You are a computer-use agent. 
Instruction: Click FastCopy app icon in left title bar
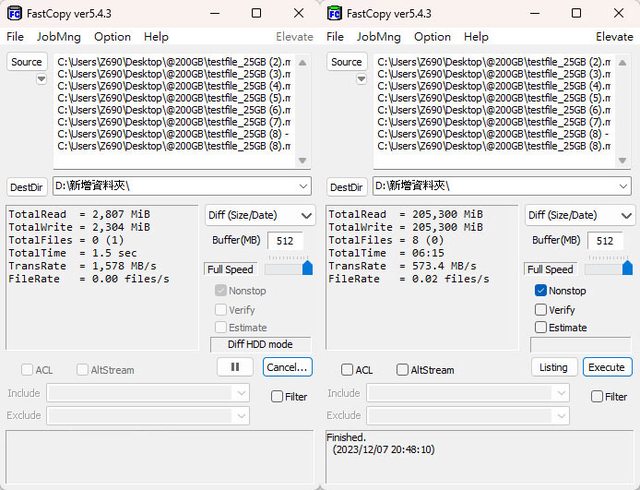coord(14,13)
